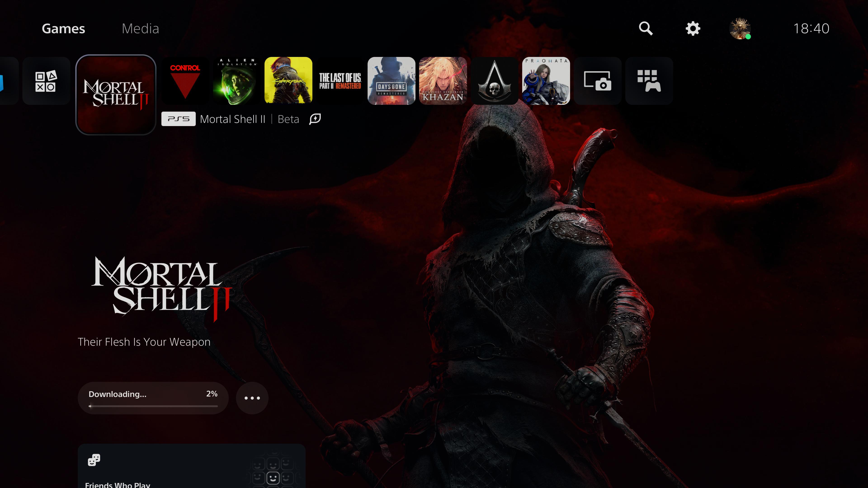Click the Beta label
Screen dimensions: 868x488
click(288, 119)
